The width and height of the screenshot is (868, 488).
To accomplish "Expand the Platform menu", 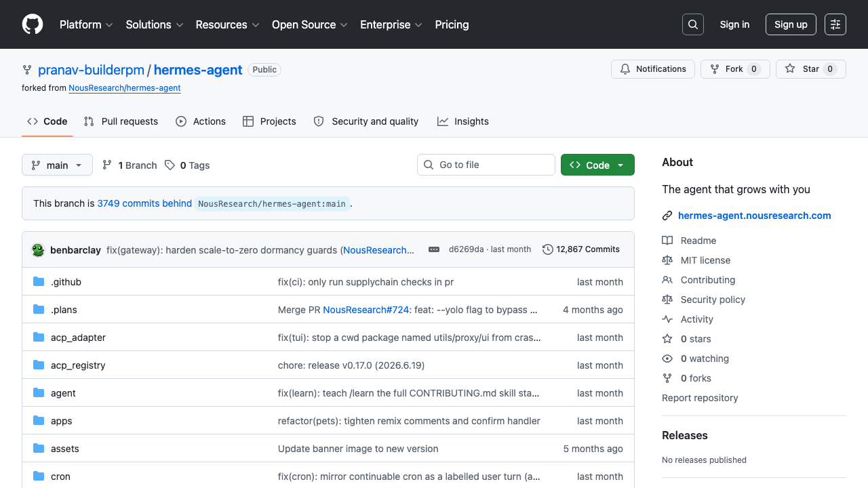I will coord(87,24).
